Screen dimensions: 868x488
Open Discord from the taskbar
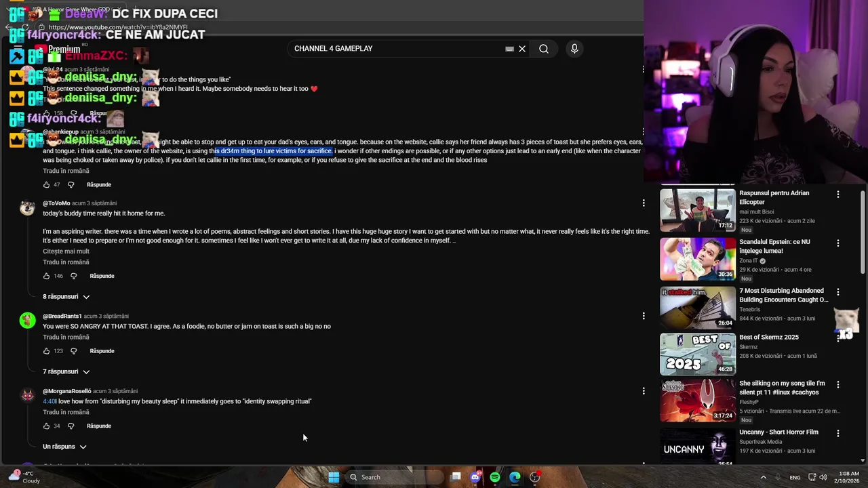point(475,477)
